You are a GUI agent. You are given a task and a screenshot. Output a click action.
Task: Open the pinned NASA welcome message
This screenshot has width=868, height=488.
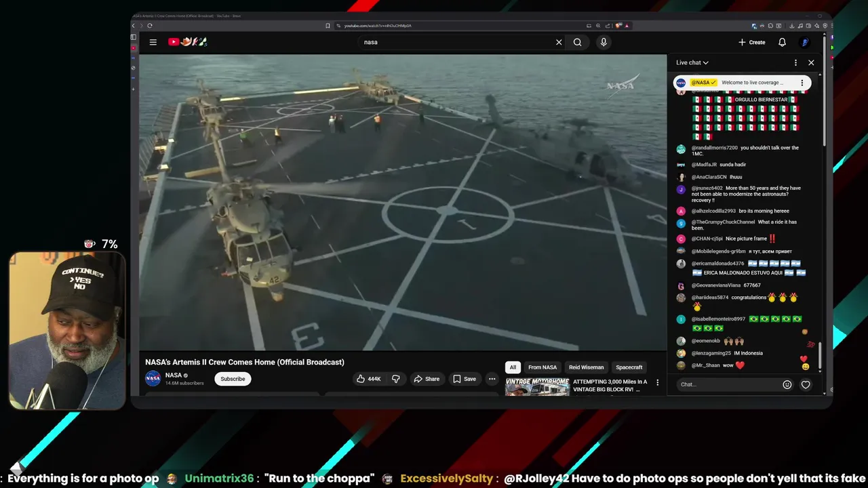(x=742, y=83)
